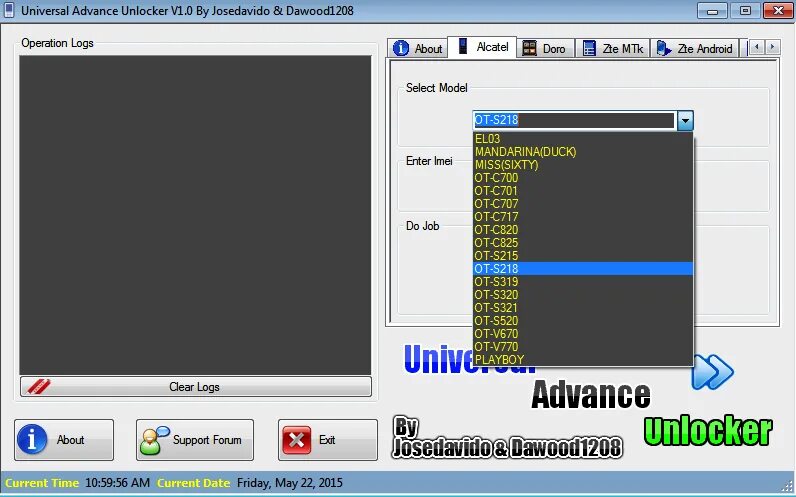This screenshot has height=497, width=796.
Task: Click the Doro tab icon
Action: pyautogui.click(x=529, y=48)
